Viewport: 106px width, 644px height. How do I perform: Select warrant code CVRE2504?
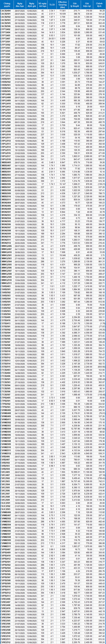point(6,618)
